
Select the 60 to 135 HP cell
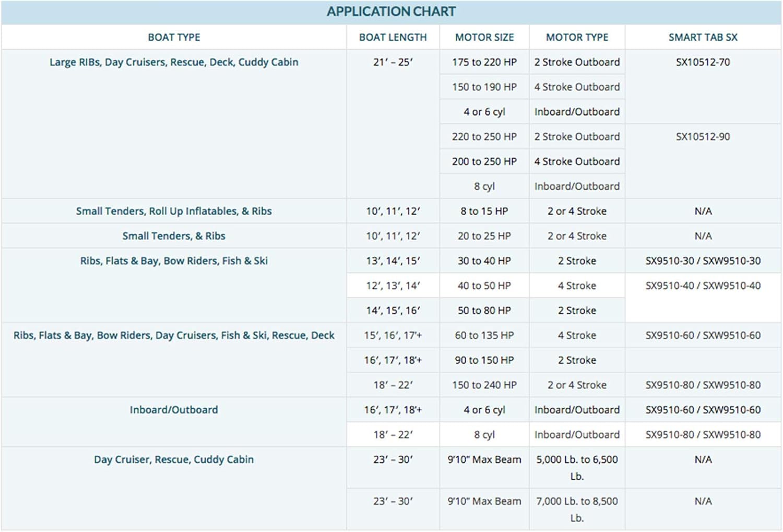[x=484, y=336]
